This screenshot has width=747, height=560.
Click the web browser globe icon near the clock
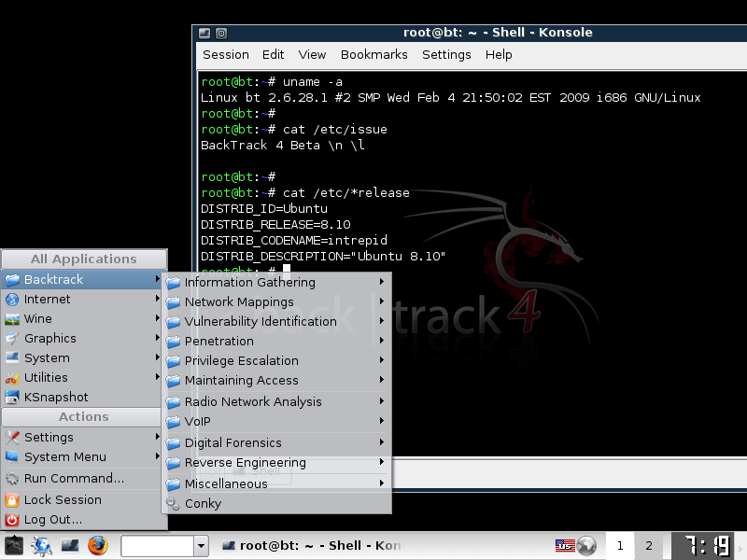586,545
